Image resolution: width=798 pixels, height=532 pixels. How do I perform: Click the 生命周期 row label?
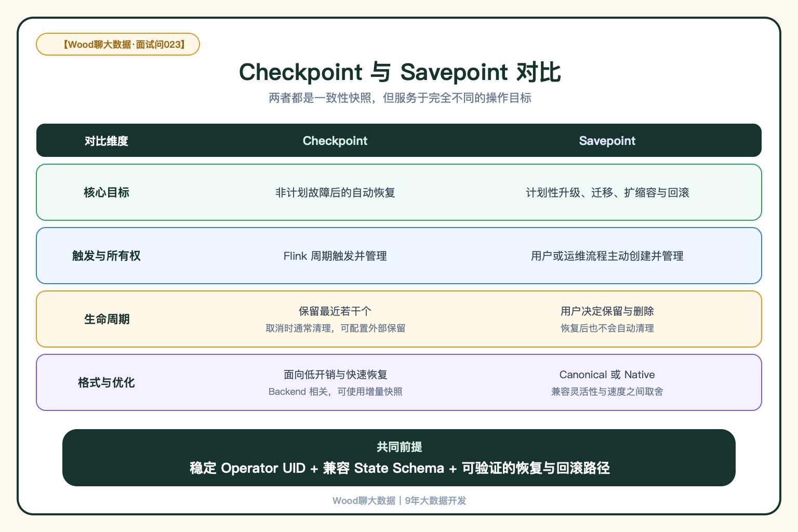pos(107,320)
